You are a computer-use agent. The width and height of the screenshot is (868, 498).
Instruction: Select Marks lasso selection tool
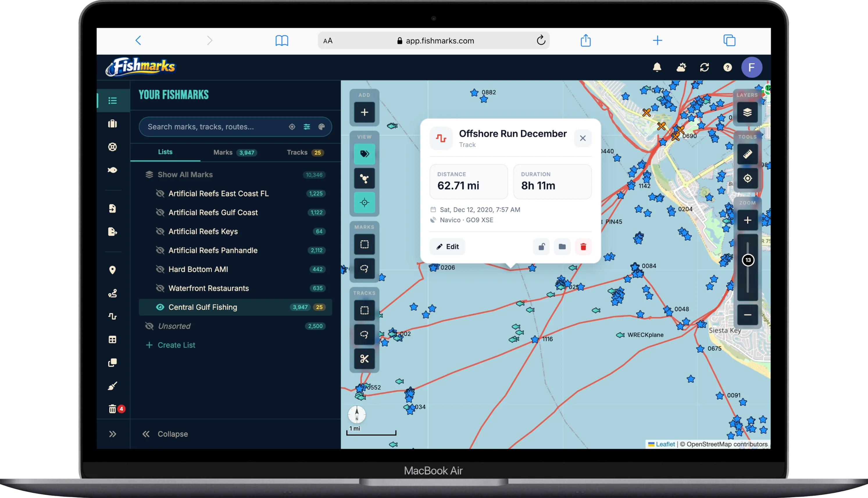point(364,268)
